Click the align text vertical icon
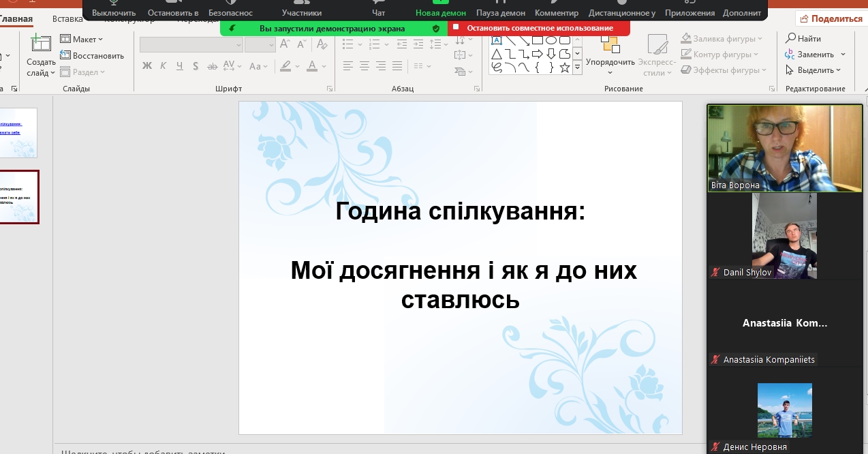Screen dimensions: 868x454 [463, 56]
